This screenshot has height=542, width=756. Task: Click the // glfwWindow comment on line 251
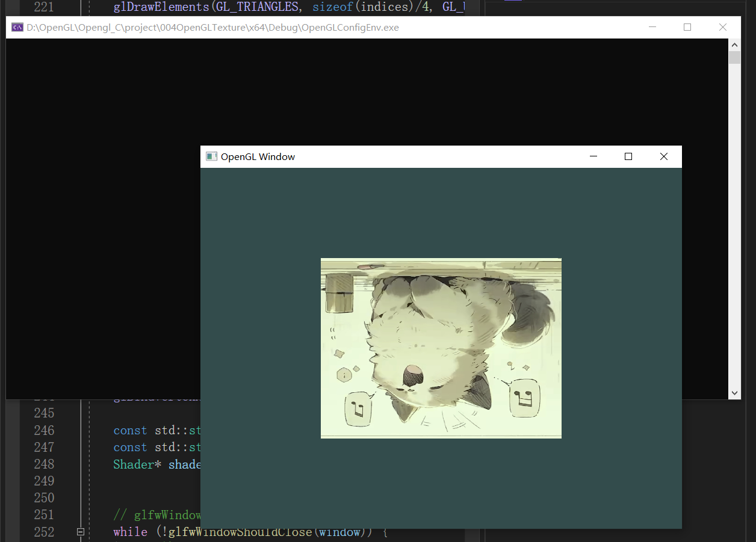tap(157, 514)
